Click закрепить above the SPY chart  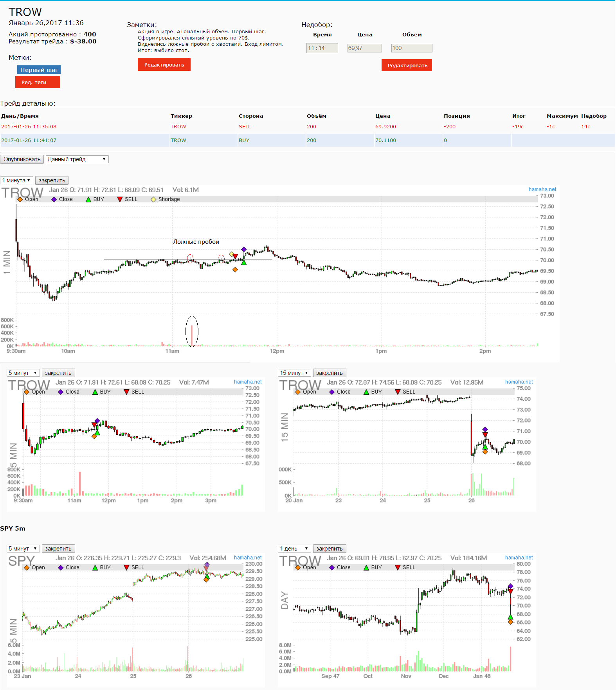(58, 549)
